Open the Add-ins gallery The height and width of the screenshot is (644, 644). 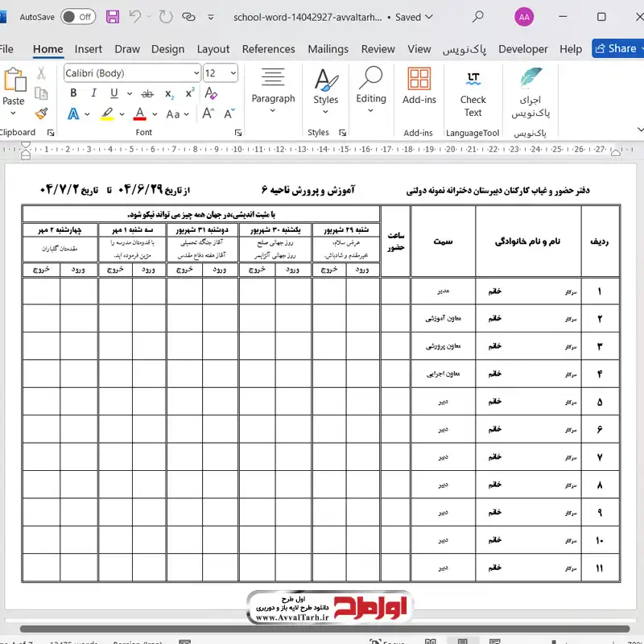pos(419,87)
